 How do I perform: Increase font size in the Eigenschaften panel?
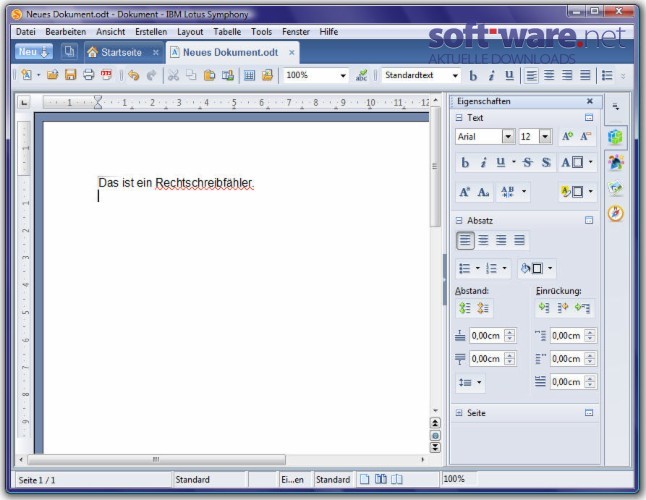coord(567,136)
